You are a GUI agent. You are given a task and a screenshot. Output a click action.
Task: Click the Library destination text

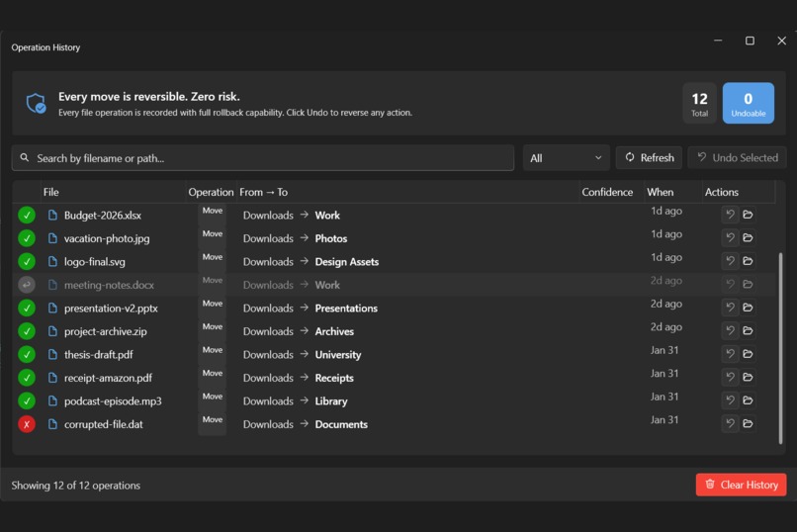click(331, 400)
